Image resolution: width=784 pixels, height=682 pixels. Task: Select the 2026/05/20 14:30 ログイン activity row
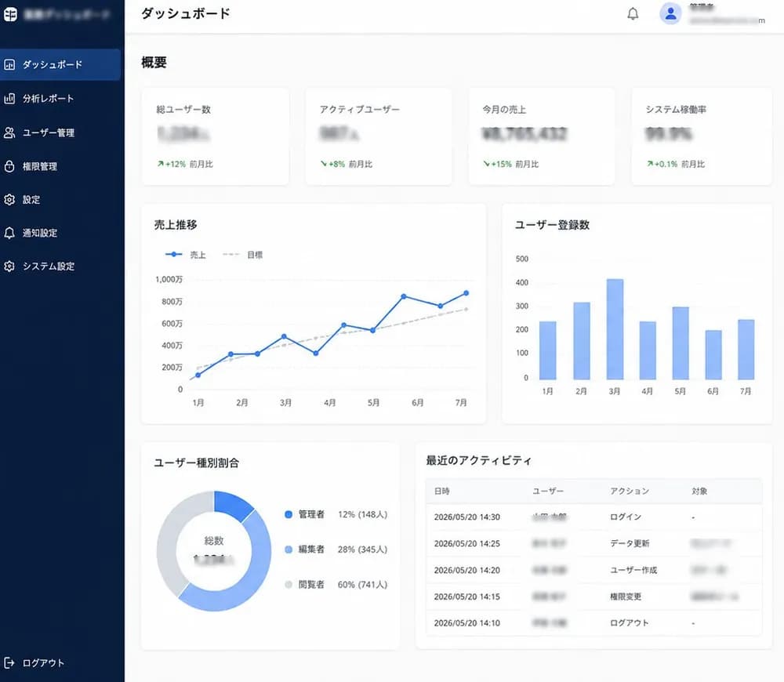594,517
